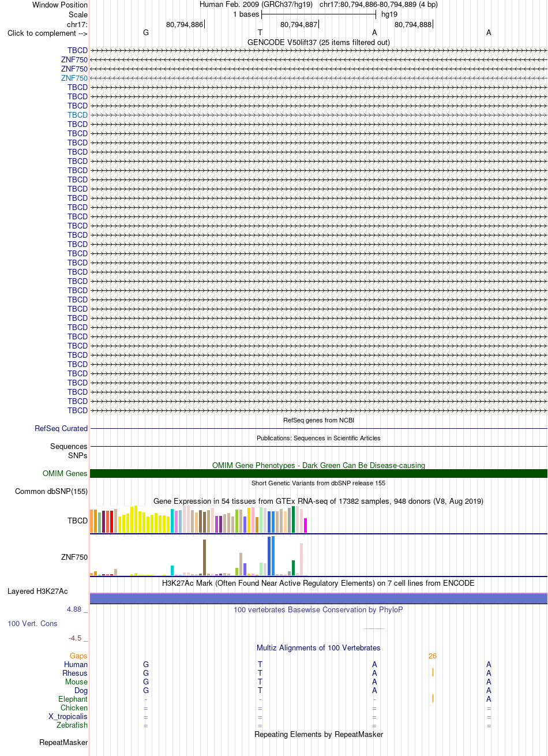Open 'Repeating Elements by RepeatMasker' title
The image size is (548, 756).
[318, 735]
